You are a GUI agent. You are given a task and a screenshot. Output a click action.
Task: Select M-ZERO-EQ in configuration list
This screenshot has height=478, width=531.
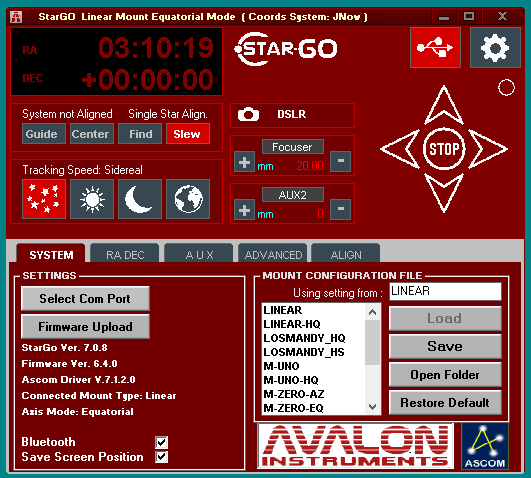coord(313,408)
